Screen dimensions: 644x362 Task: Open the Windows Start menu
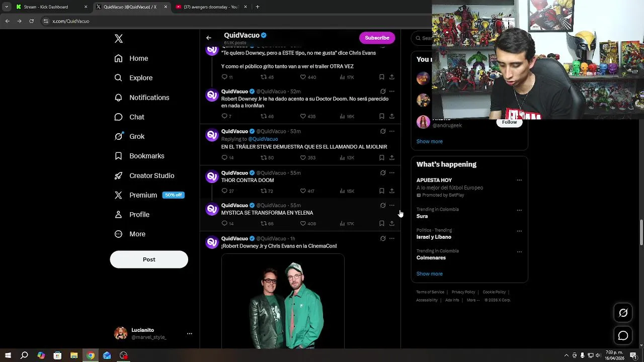tap(8, 355)
